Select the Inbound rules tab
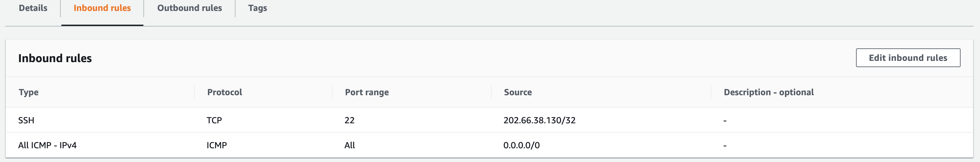This screenshot has height=162, width=980. tap(102, 8)
